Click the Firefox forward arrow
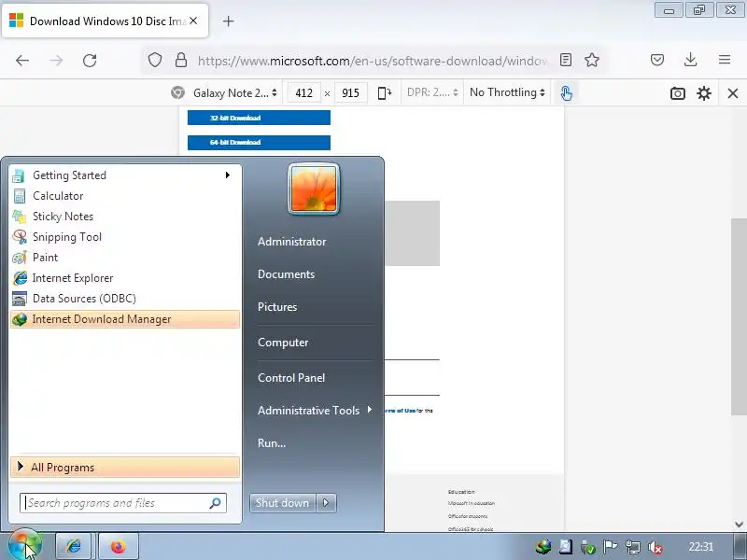The image size is (747, 560). (56, 61)
